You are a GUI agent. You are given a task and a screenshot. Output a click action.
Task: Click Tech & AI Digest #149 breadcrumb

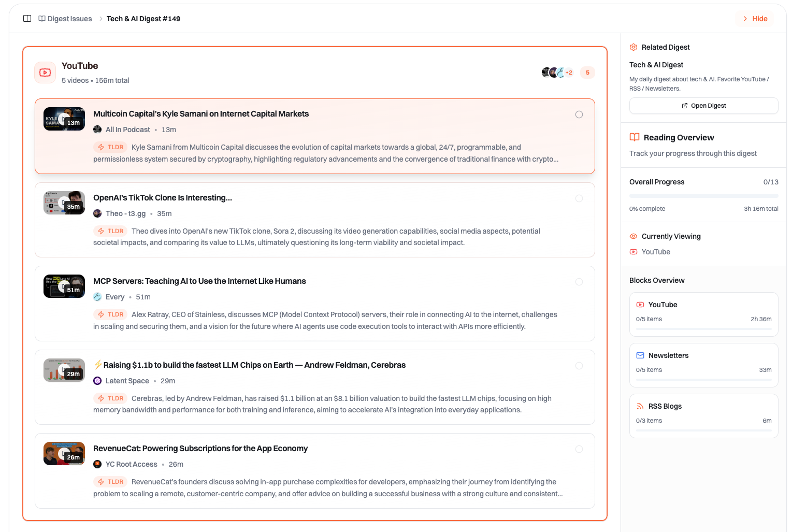click(x=143, y=19)
